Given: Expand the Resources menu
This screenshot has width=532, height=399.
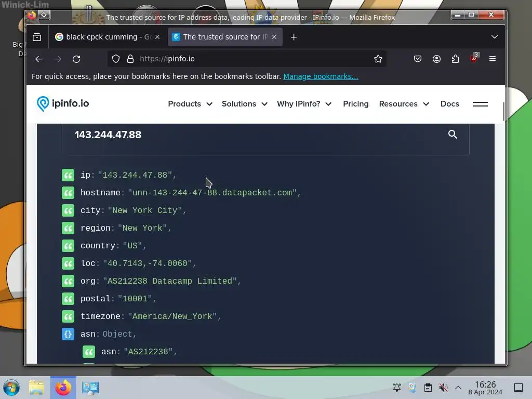Looking at the screenshot, I should [x=404, y=104].
